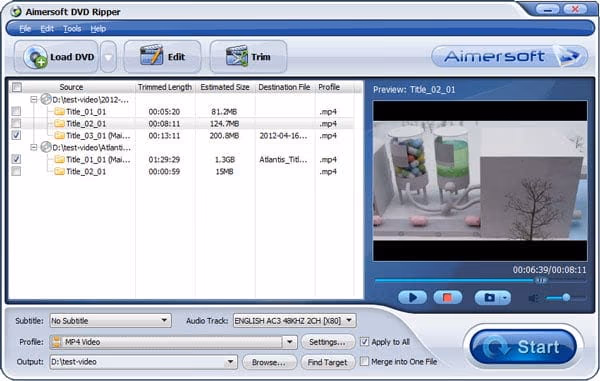The height and width of the screenshot is (381, 600).
Task: Take a snapshot with the camera button
Action: click(x=488, y=297)
